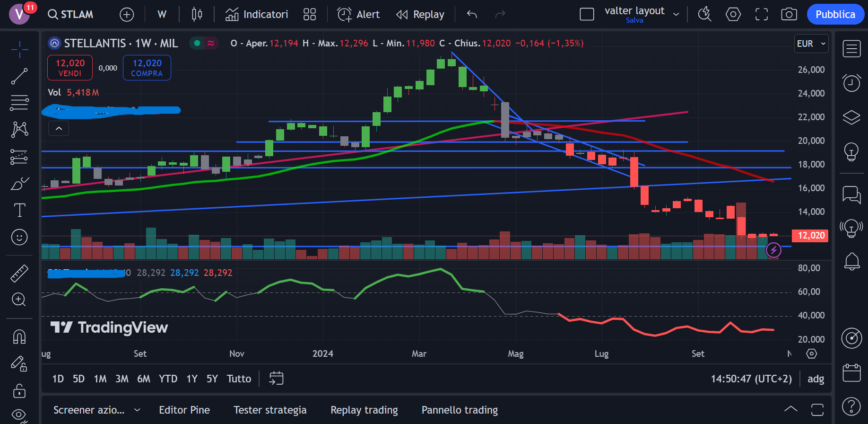Select the brush drawing tool
Viewport: 868px width, 424px height.
pos(19,184)
